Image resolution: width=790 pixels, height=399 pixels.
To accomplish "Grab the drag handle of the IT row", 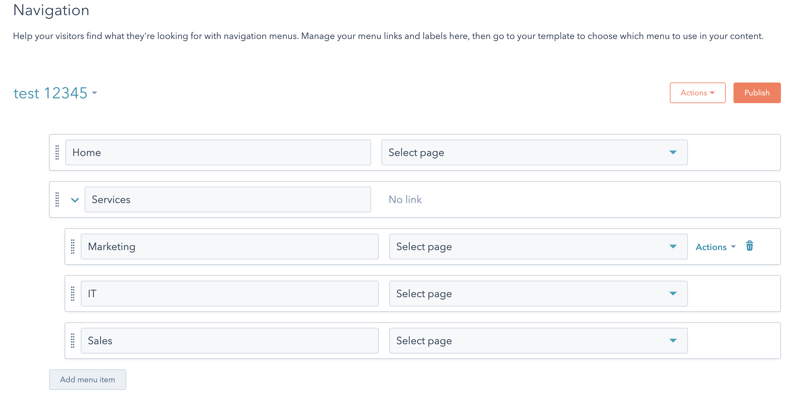I will (x=73, y=293).
